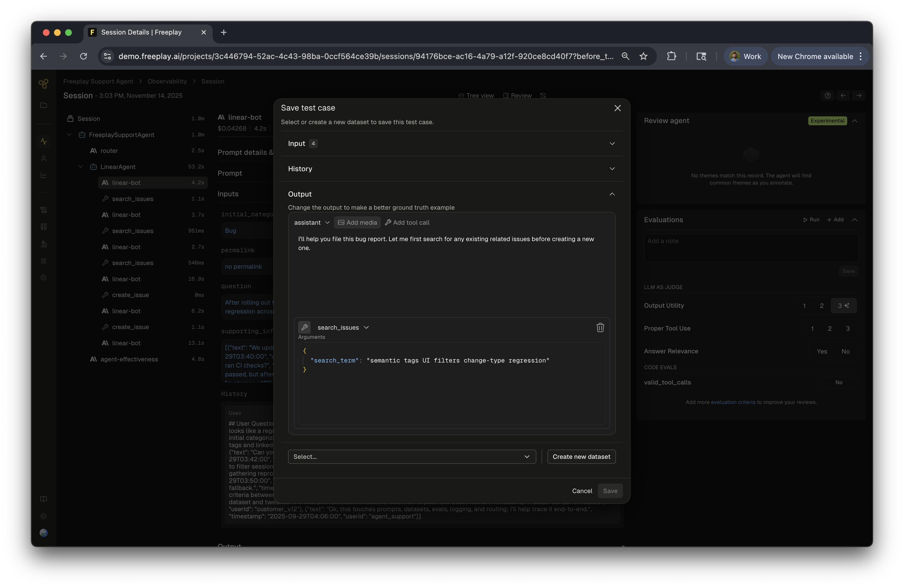Reload the page in the browser toolbar
Viewport: 904px width, 588px height.
click(x=83, y=57)
